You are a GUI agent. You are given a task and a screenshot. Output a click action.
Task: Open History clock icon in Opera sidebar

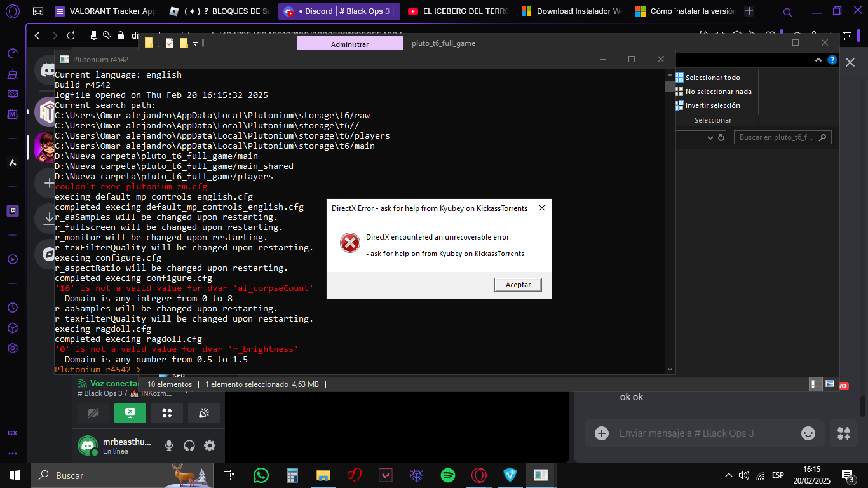[13, 308]
